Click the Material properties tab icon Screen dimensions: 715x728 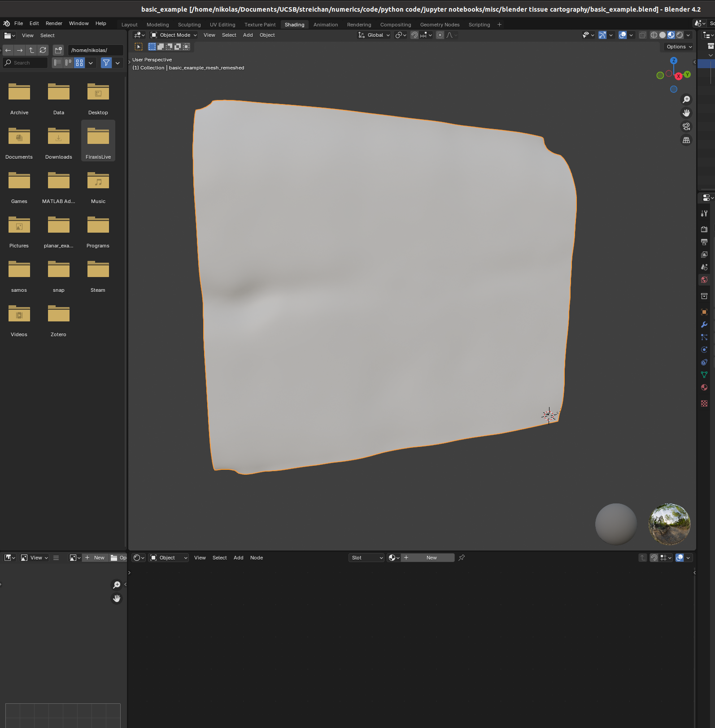tap(704, 387)
